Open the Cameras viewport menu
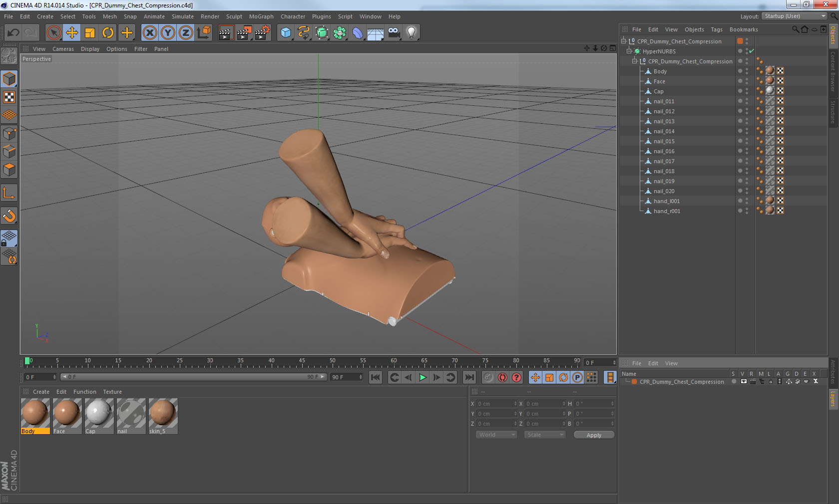 63,49
